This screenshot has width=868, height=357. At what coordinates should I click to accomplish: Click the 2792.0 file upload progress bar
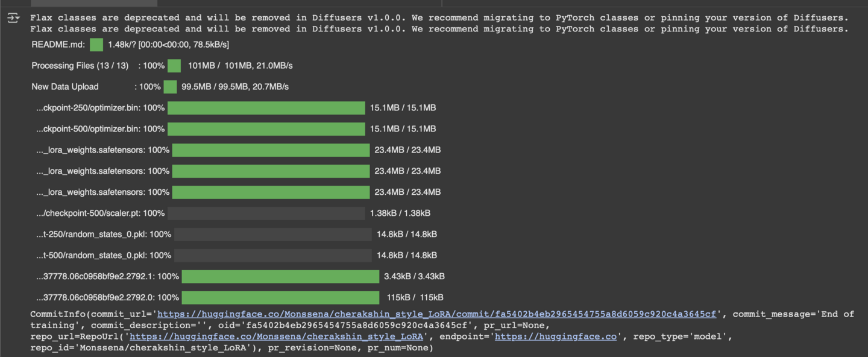point(280,298)
